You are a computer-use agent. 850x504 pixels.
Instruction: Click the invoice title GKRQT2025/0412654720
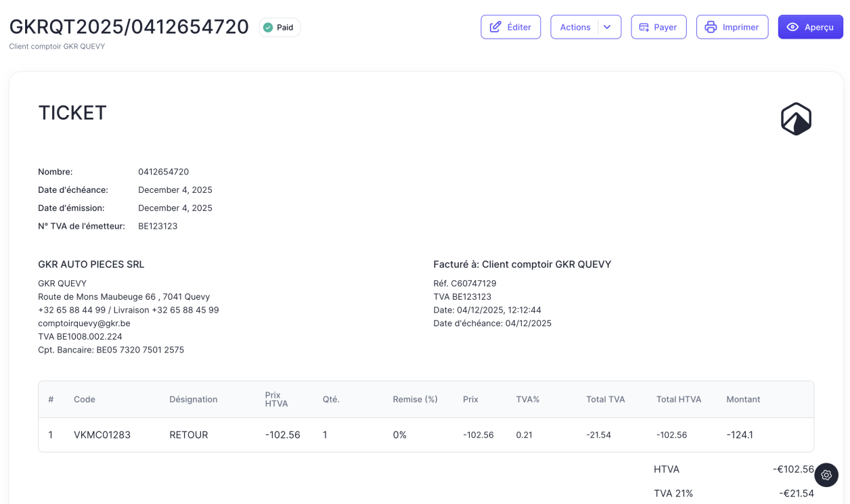129,27
